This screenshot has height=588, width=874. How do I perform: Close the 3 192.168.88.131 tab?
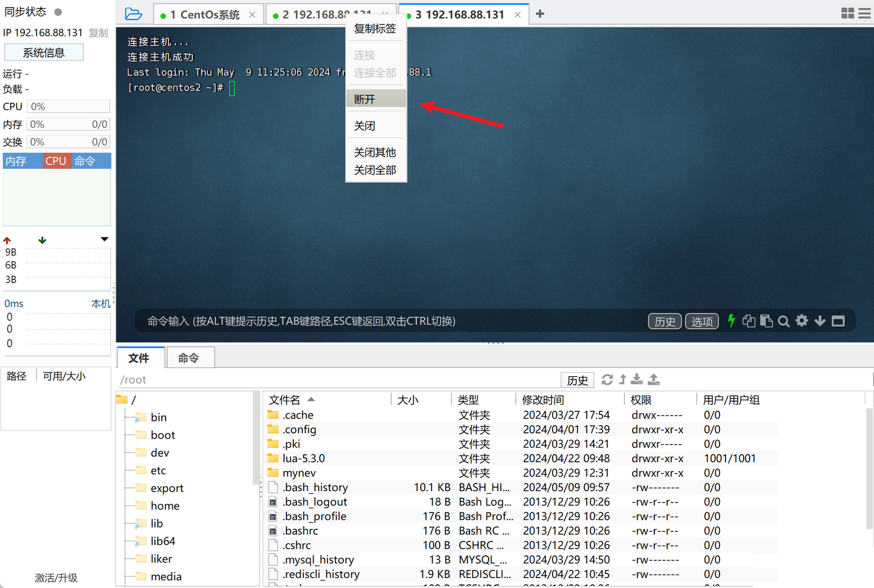click(x=518, y=15)
